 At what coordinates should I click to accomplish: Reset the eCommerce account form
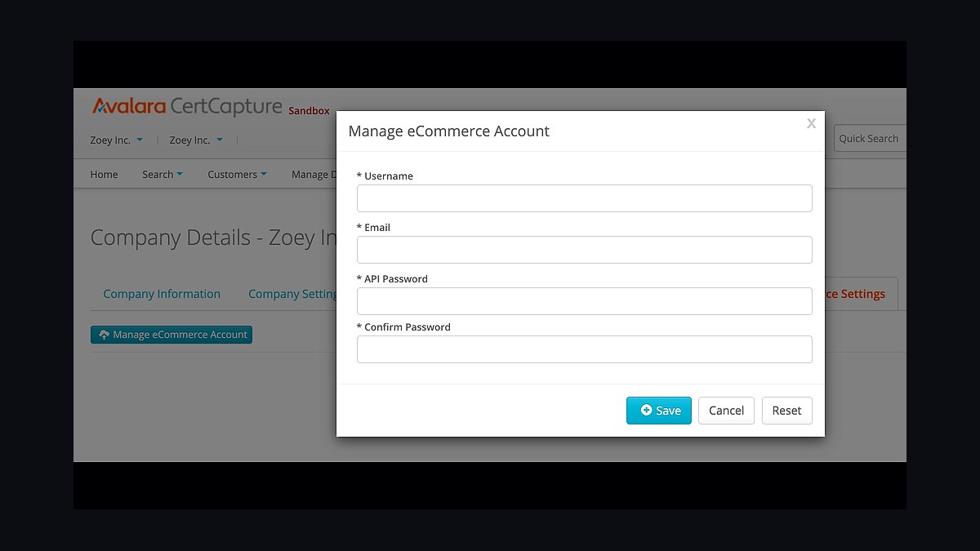pyautogui.click(x=787, y=411)
